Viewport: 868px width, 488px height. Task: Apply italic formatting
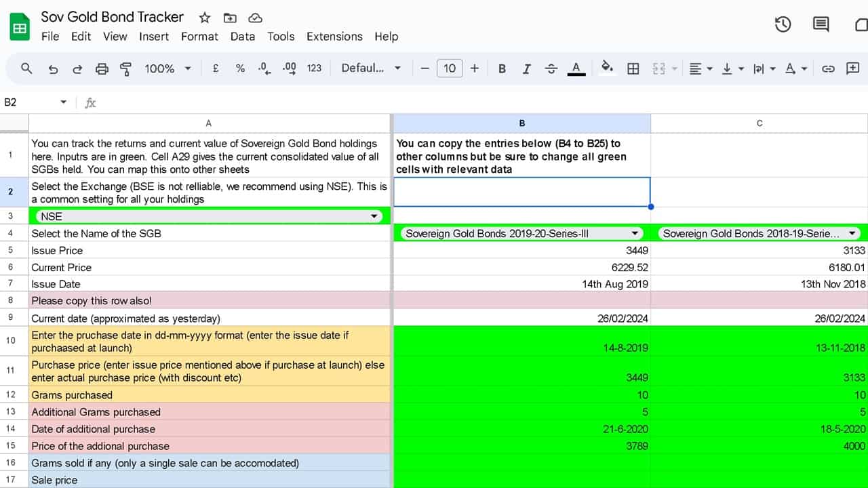coord(526,68)
